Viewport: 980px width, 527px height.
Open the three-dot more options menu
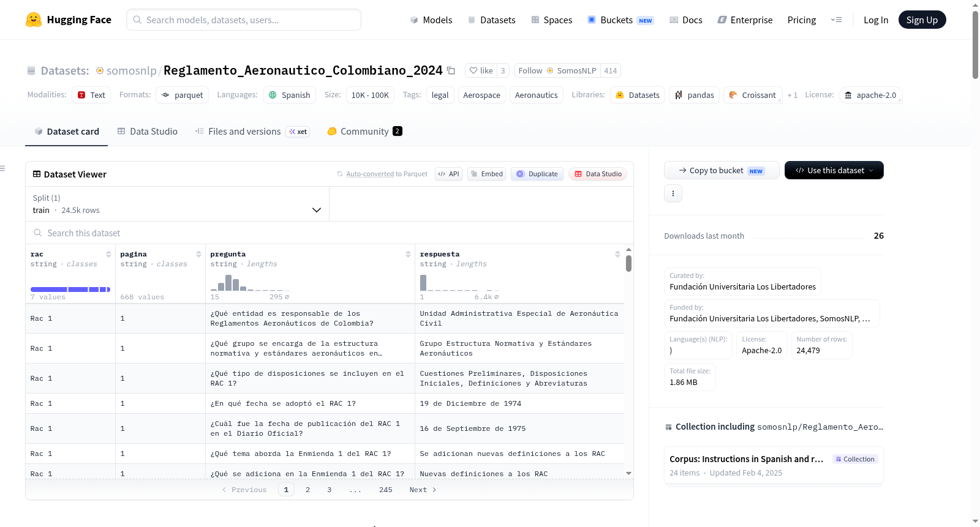(x=673, y=193)
